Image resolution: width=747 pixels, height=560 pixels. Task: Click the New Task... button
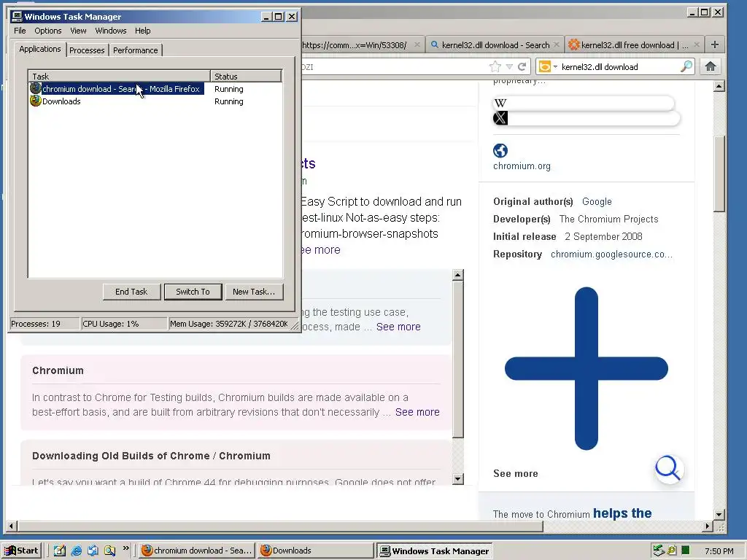point(254,292)
